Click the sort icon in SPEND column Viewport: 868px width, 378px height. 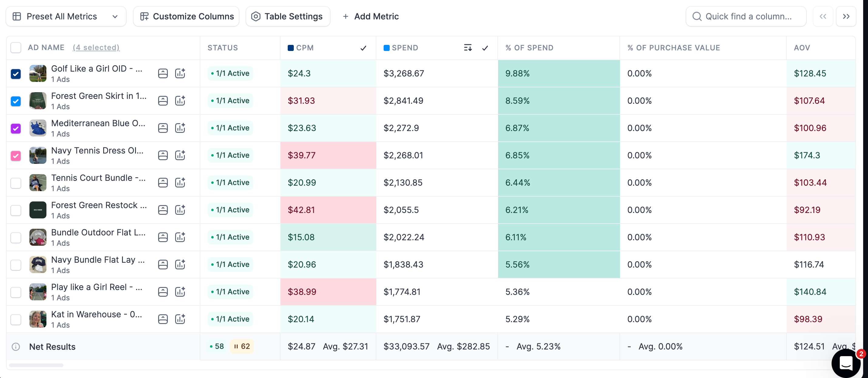click(468, 48)
